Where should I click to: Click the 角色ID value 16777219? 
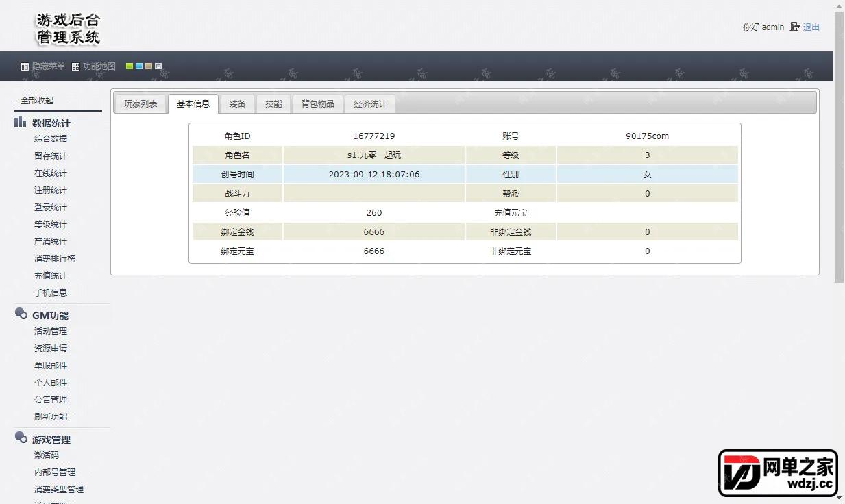(374, 136)
